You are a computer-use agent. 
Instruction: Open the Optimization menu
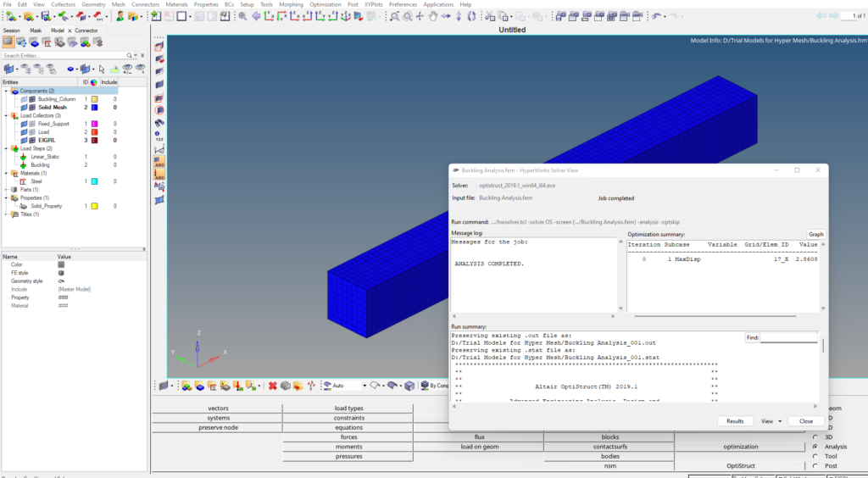(x=325, y=4)
